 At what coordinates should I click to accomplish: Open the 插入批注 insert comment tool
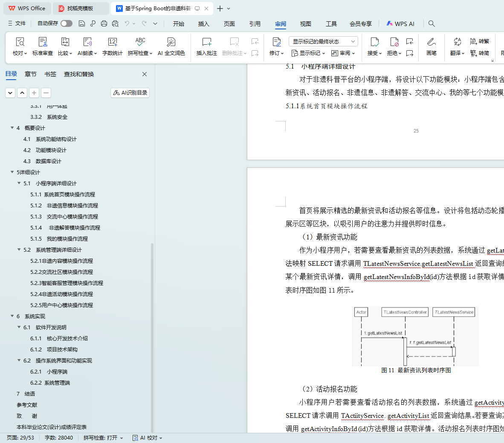pos(206,42)
